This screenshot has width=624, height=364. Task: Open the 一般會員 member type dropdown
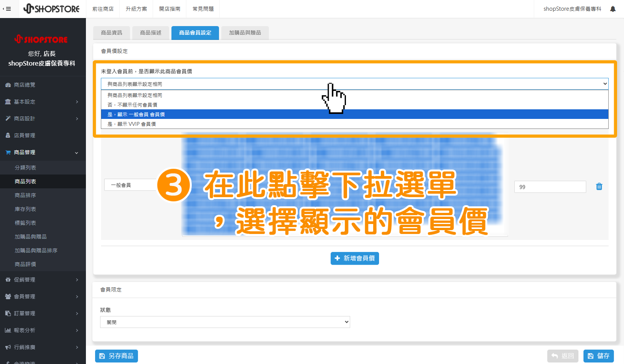[130, 184]
